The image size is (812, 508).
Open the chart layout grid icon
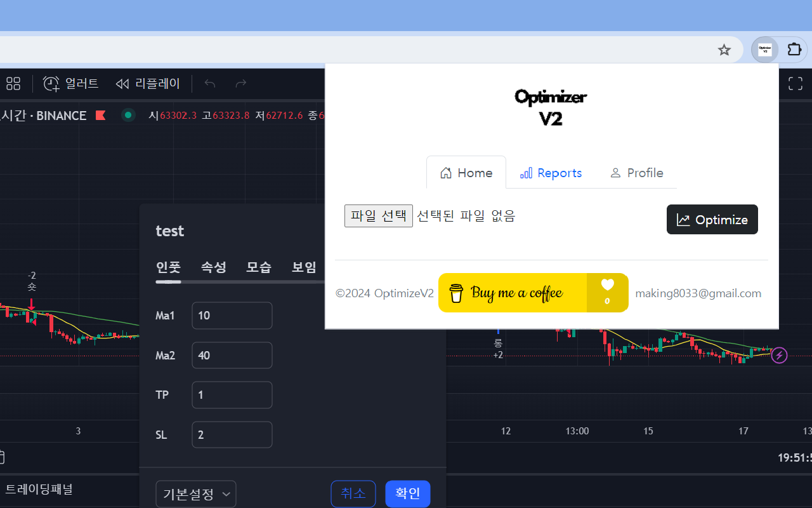click(x=13, y=83)
